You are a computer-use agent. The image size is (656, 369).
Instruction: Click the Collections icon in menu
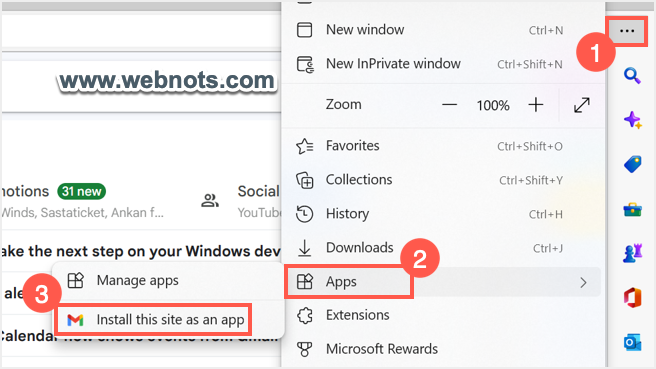305,180
